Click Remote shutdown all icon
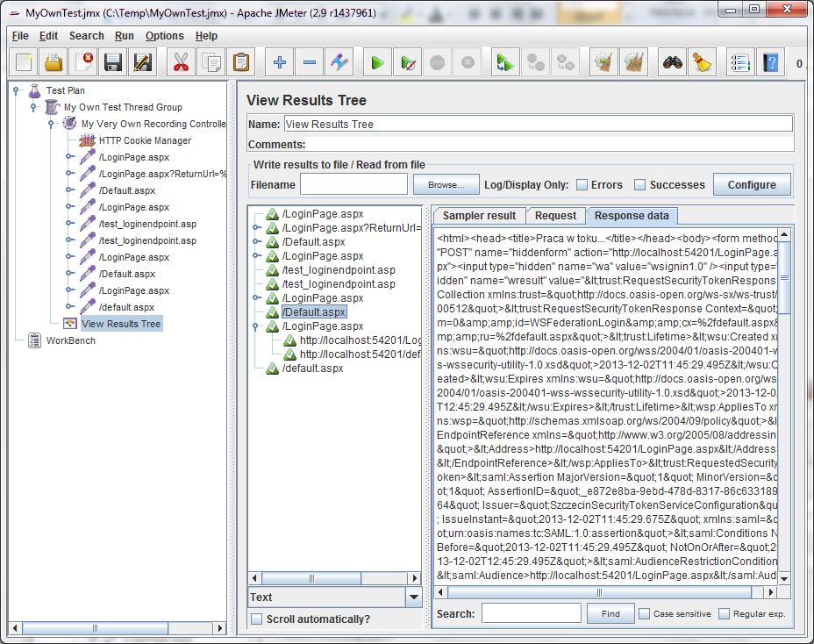 [x=566, y=63]
